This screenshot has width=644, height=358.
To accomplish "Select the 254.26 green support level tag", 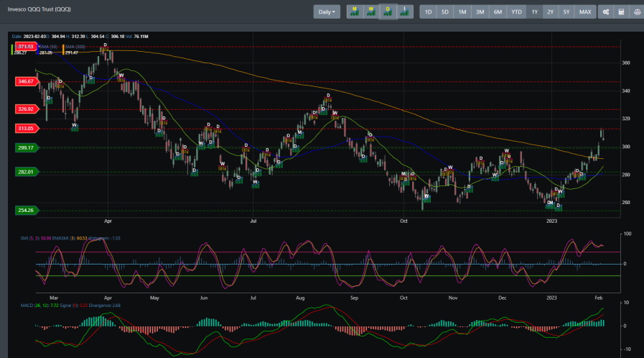I will [26, 211].
